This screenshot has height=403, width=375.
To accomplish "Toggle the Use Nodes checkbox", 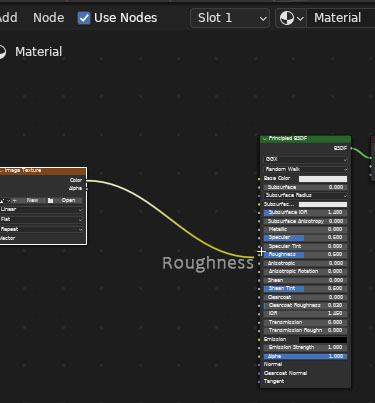I will [84, 18].
